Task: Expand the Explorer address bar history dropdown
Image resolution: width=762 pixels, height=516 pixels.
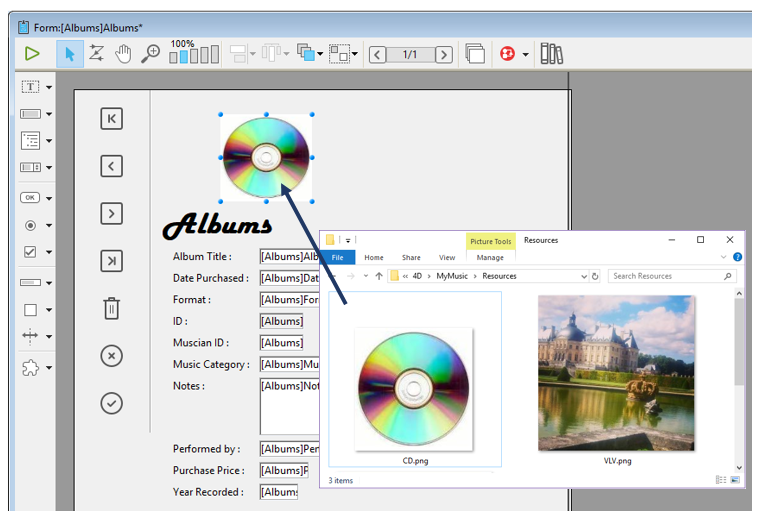Action: click(583, 276)
